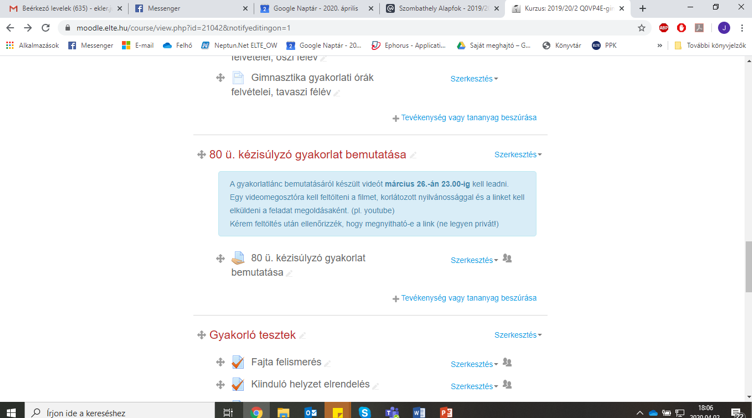The width and height of the screenshot is (752, 418).
Task: Click quiz icon of Kiinduló helyzet elrendelés
Action: coord(238,384)
